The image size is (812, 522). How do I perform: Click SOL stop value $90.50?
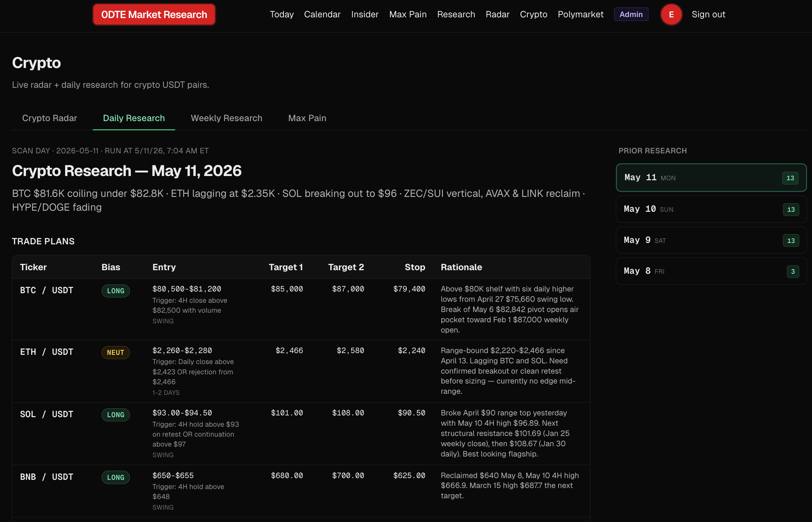point(412,413)
